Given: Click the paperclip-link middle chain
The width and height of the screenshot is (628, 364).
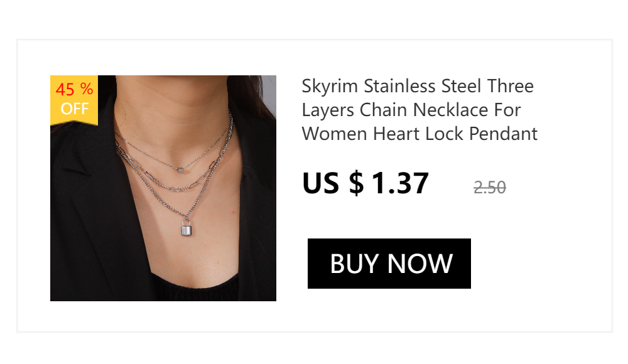Looking at the screenshot, I should click(172, 182).
